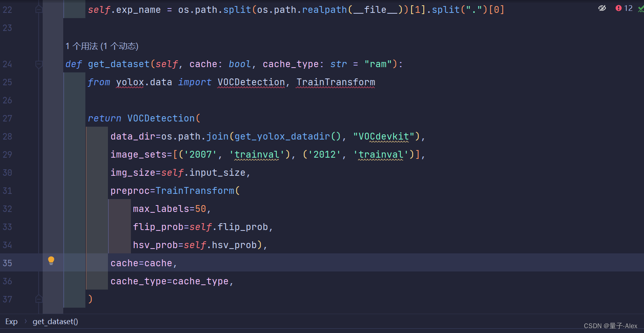644x333 pixels.
Task: Click cache_type=cache_type on line 36
Action: click(x=170, y=281)
